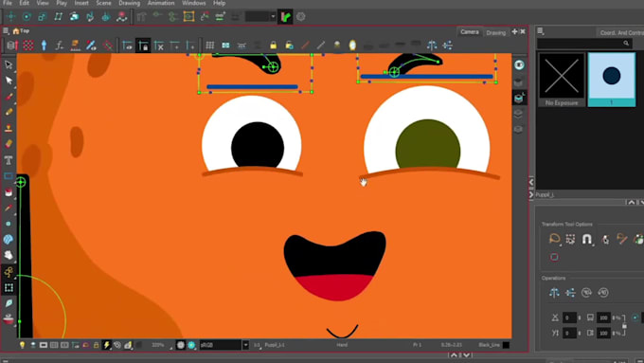This screenshot has height=363, width=644.
Task: Toggle the green Animate mode button
Action: tap(285, 17)
